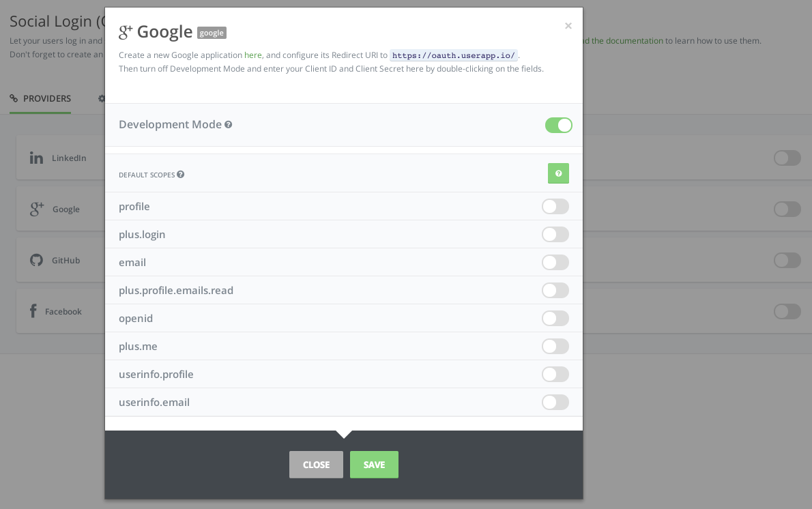Click the Default Scopes question mark icon

tap(181, 175)
